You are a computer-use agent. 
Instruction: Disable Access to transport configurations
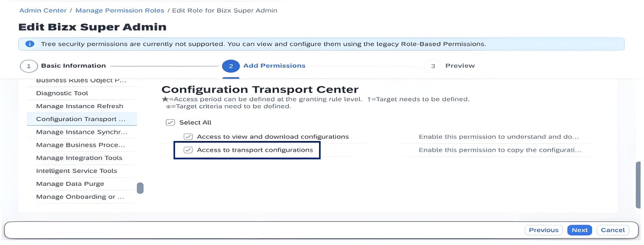(x=188, y=150)
